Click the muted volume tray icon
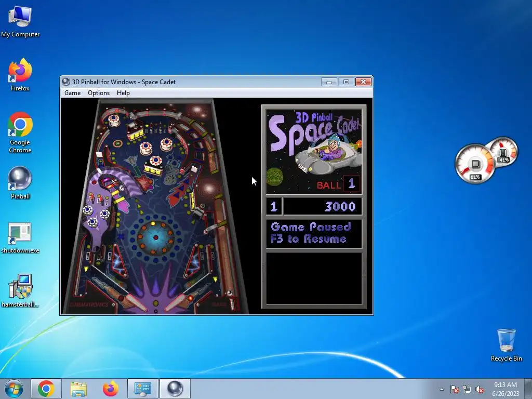The height and width of the screenshot is (399, 532). coord(480,389)
